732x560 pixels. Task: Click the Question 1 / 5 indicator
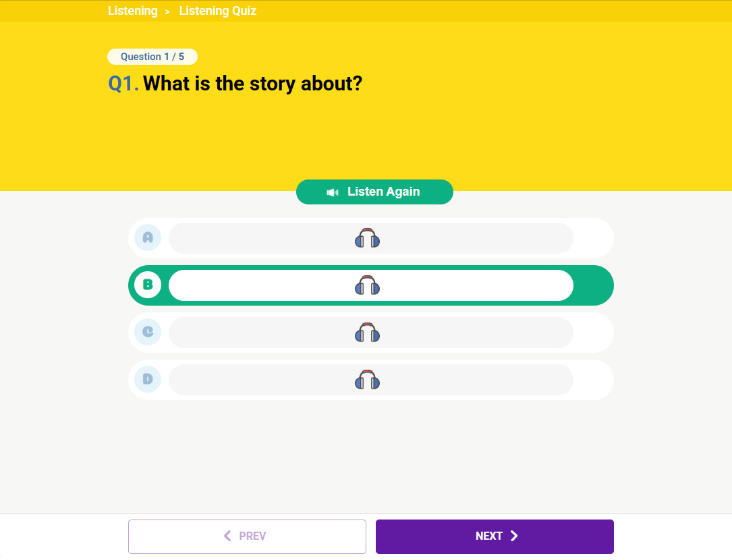point(152,57)
